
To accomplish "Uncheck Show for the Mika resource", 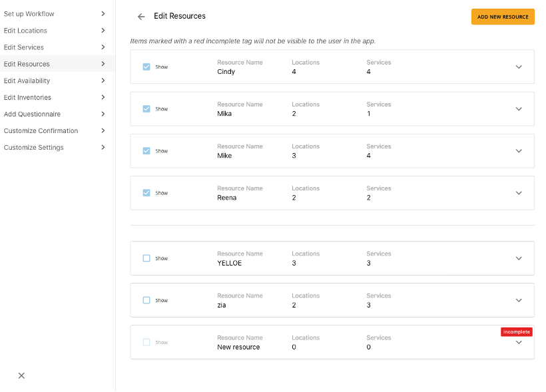I will (146, 108).
